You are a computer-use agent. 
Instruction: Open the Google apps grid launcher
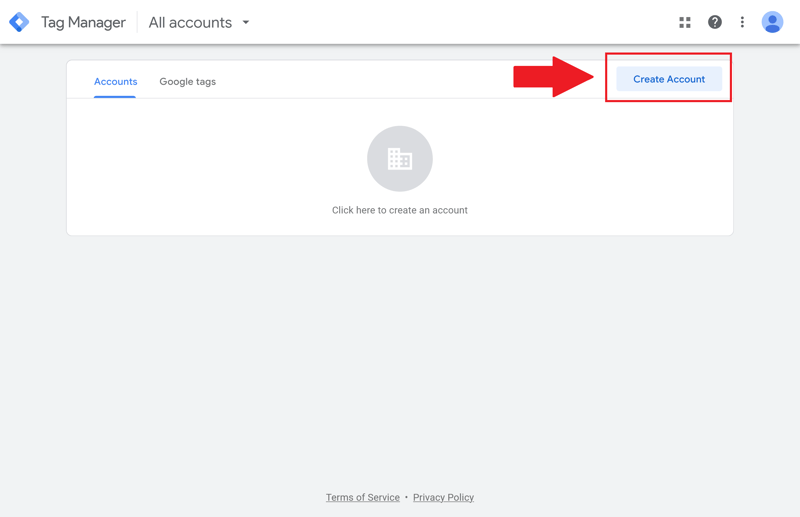[685, 22]
